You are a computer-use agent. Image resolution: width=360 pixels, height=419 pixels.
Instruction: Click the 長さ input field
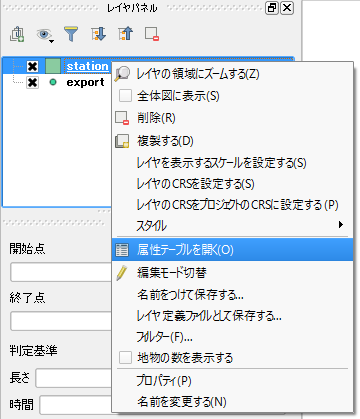pyautogui.click(x=74, y=378)
